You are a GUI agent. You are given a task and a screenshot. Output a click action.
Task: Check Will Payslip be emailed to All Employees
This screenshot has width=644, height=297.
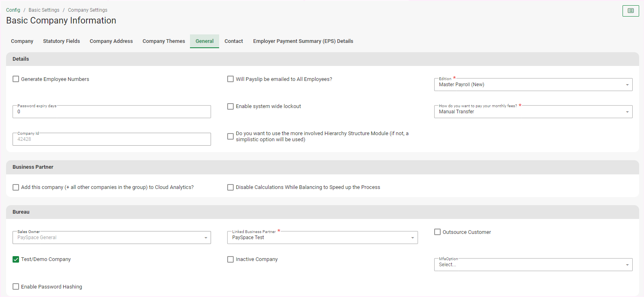[230, 79]
